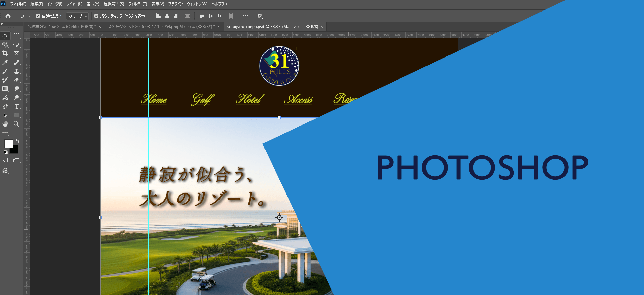This screenshot has height=295, width=644.
Task: Select the Eraser tool
Action: pyautogui.click(x=16, y=80)
